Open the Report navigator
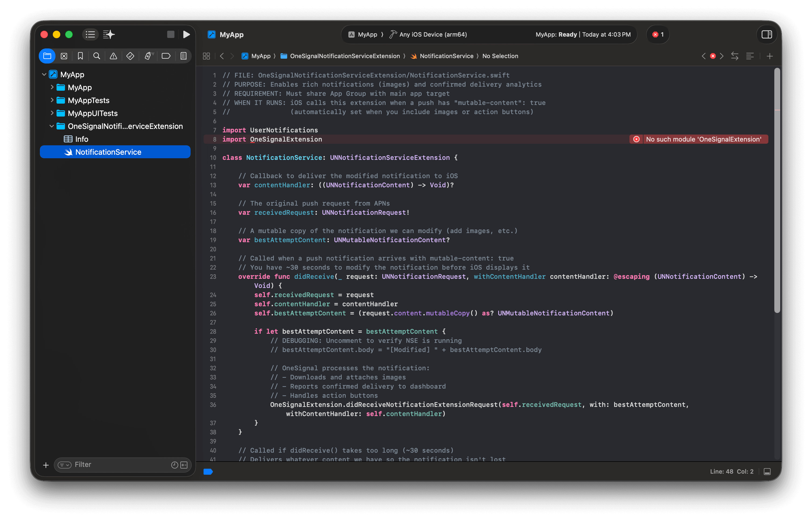 click(183, 56)
